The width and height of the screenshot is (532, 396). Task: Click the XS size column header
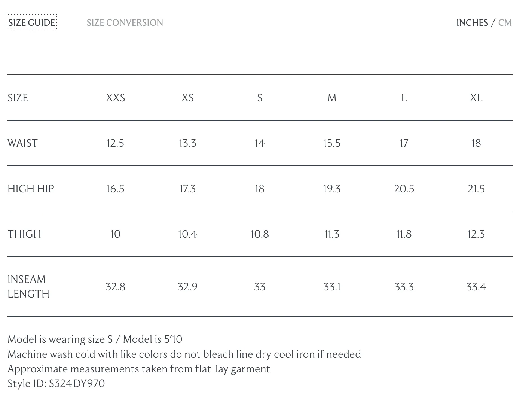(x=187, y=98)
